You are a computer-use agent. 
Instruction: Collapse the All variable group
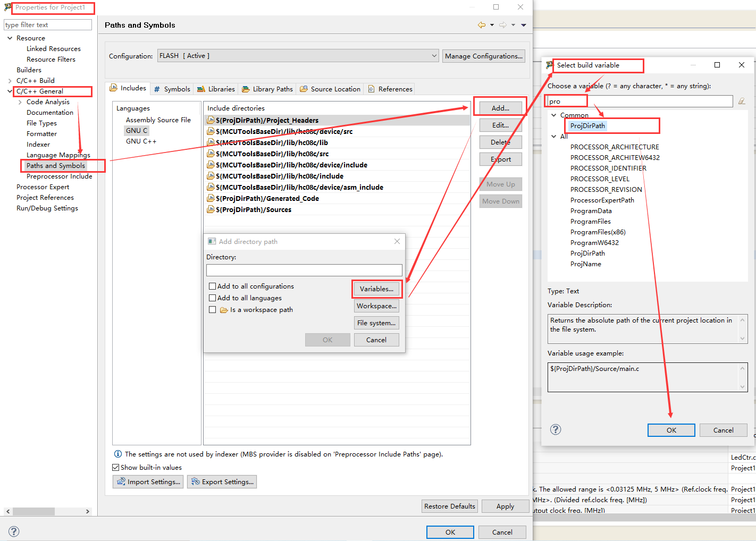[x=553, y=136]
